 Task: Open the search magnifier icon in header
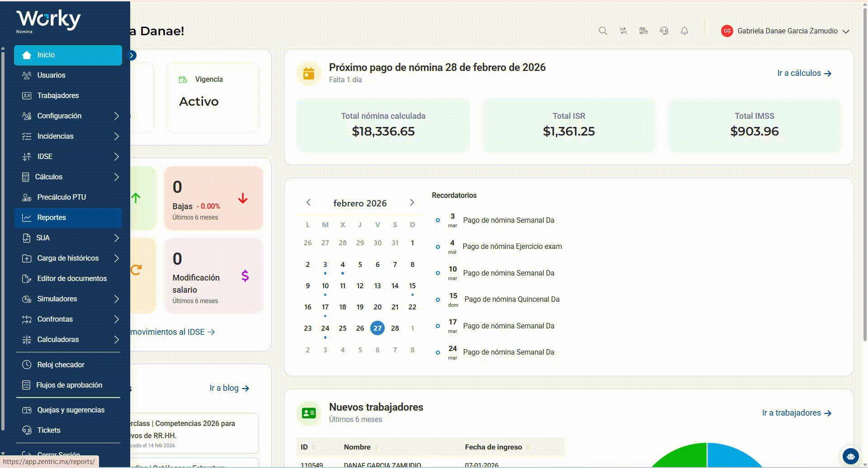(603, 31)
